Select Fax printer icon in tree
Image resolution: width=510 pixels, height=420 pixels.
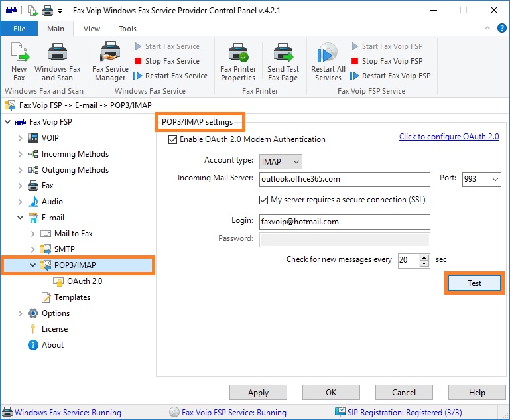(x=33, y=186)
